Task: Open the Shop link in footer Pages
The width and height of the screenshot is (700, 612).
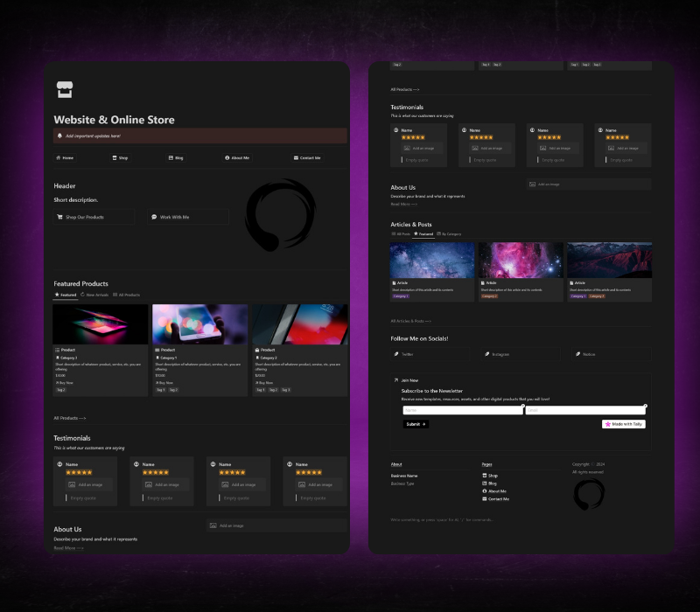Action: point(490,476)
